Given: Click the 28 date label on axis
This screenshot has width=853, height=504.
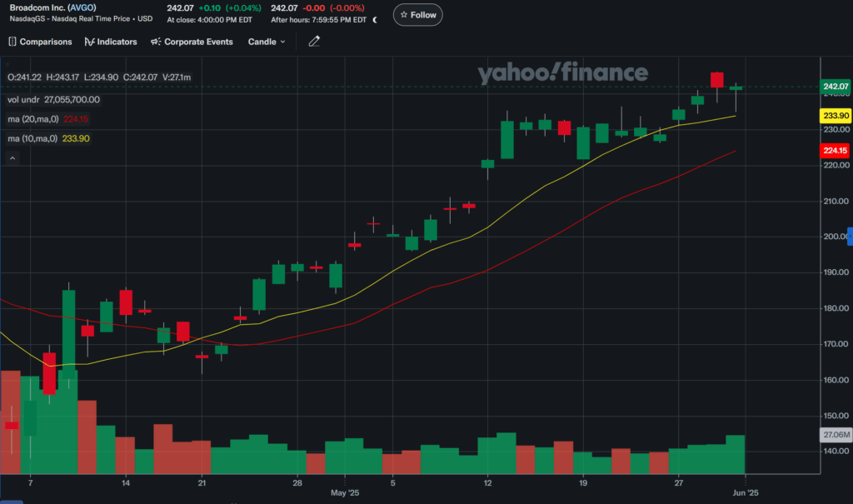Looking at the screenshot, I should point(297,483).
